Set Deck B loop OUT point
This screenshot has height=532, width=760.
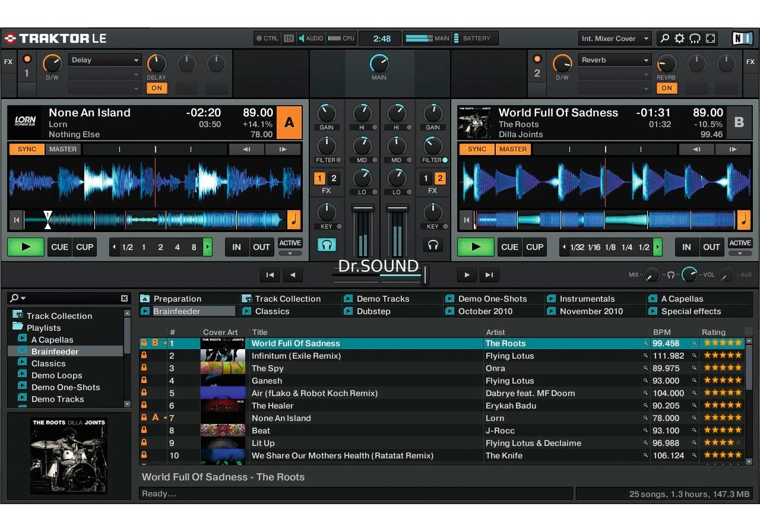point(711,247)
